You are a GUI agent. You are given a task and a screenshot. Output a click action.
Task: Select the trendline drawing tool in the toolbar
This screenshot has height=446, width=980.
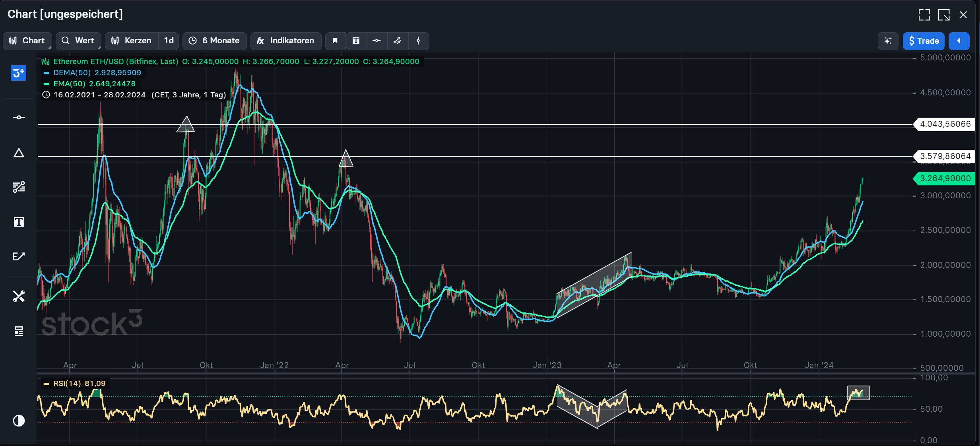398,41
